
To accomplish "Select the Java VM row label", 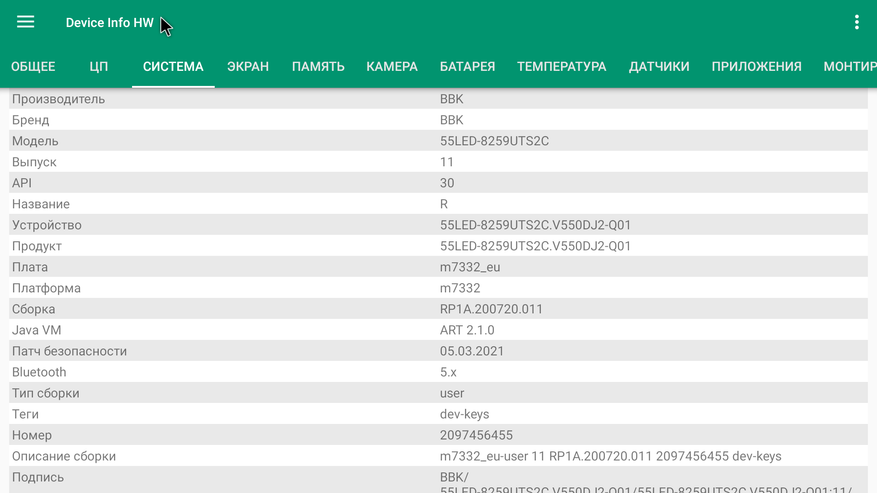I will click(x=36, y=330).
